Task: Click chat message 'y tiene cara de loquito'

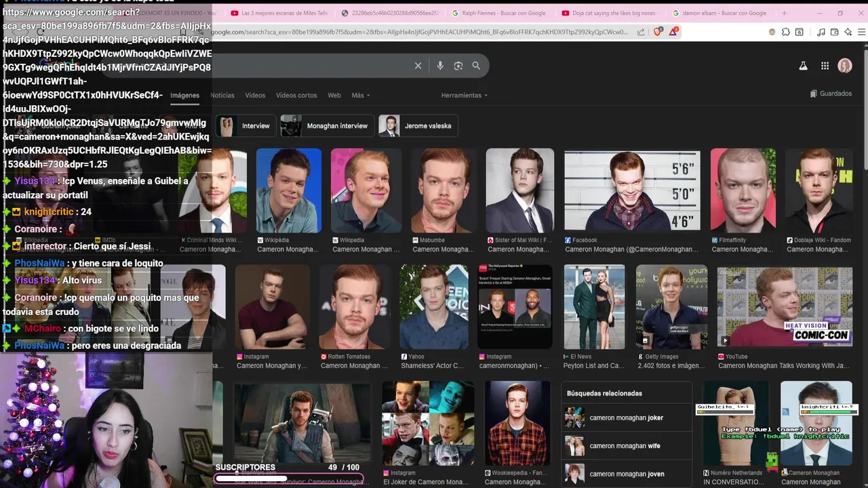Action: pyautogui.click(x=117, y=263)
